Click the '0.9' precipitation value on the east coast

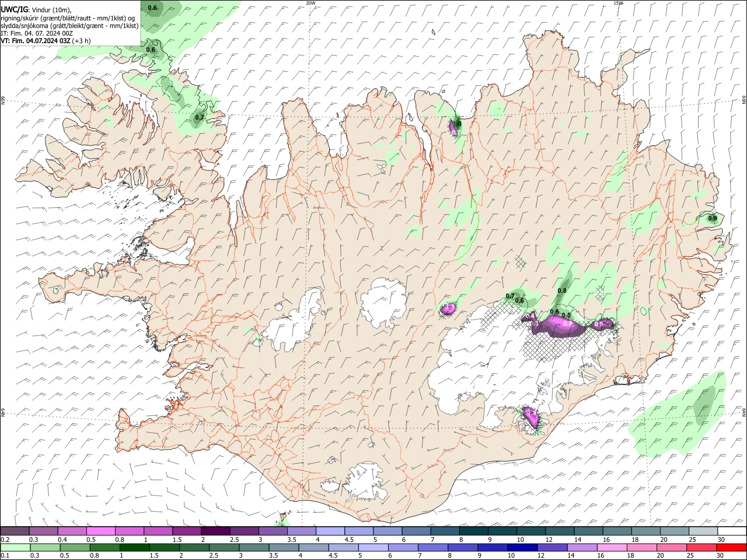713,218
